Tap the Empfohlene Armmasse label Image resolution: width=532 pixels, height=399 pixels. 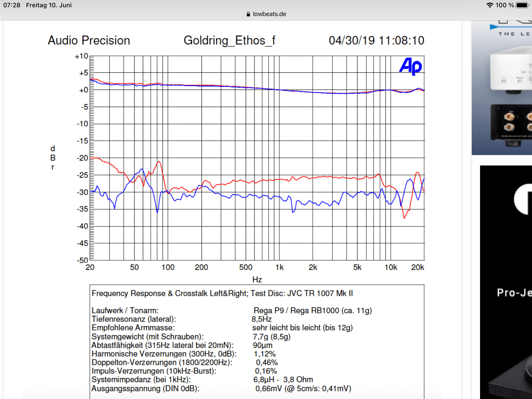tap(133, 328)
